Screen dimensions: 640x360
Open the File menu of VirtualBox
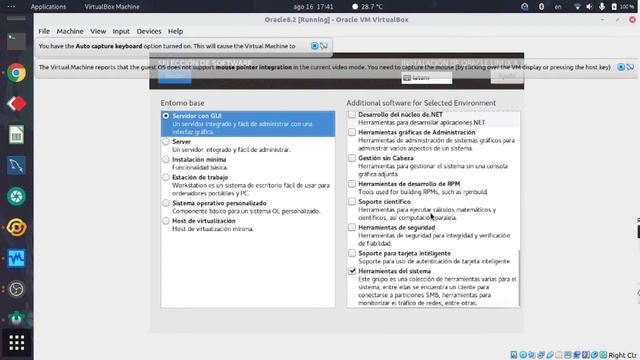44,31
